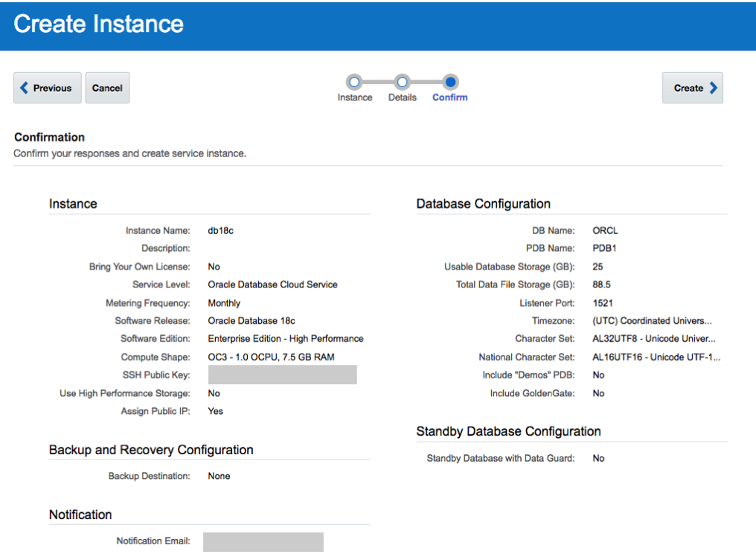Click the 'Create Instance' page title
756x557 pixels.
pyautogui.click(x=99, y=24)
